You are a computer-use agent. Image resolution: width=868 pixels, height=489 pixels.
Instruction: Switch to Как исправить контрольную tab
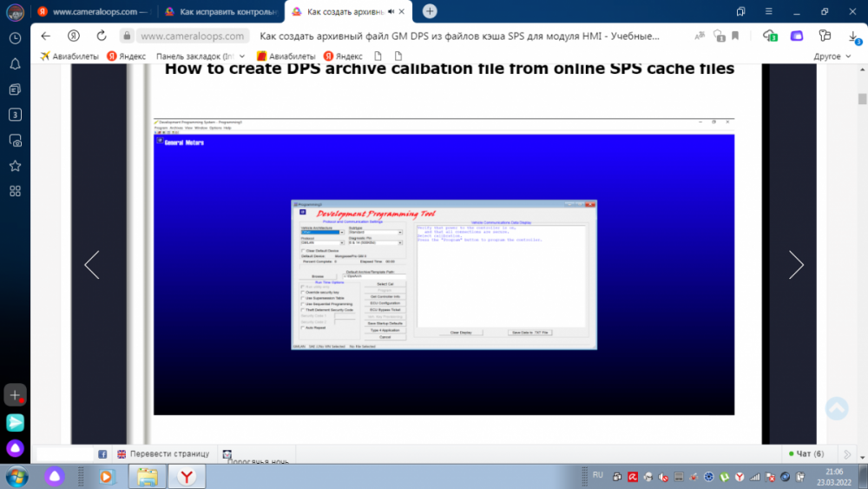[x=221, y=11]
